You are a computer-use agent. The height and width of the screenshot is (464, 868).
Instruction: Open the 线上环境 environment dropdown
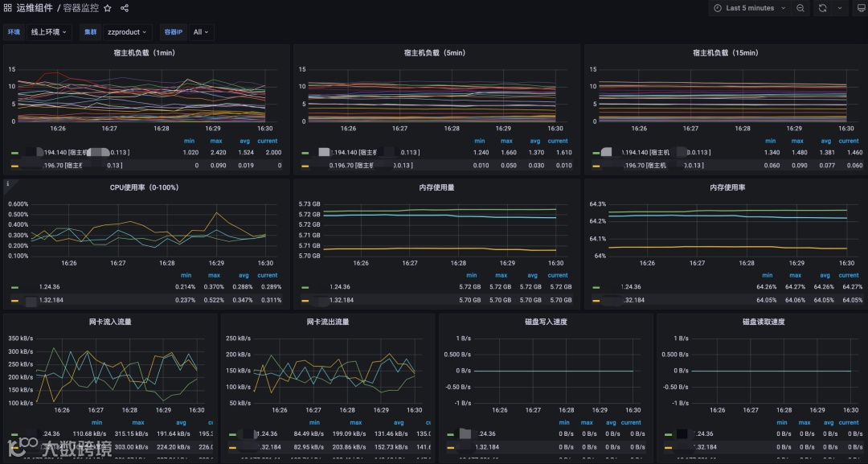click(49, 32)
